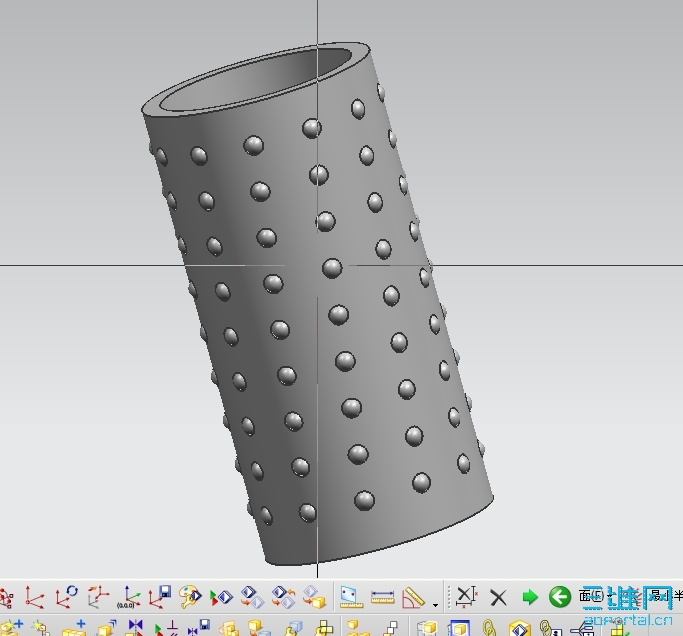Click the green right arrow icon
The height and width of the screenshot is (636, 683).
(x=530, y=597)
